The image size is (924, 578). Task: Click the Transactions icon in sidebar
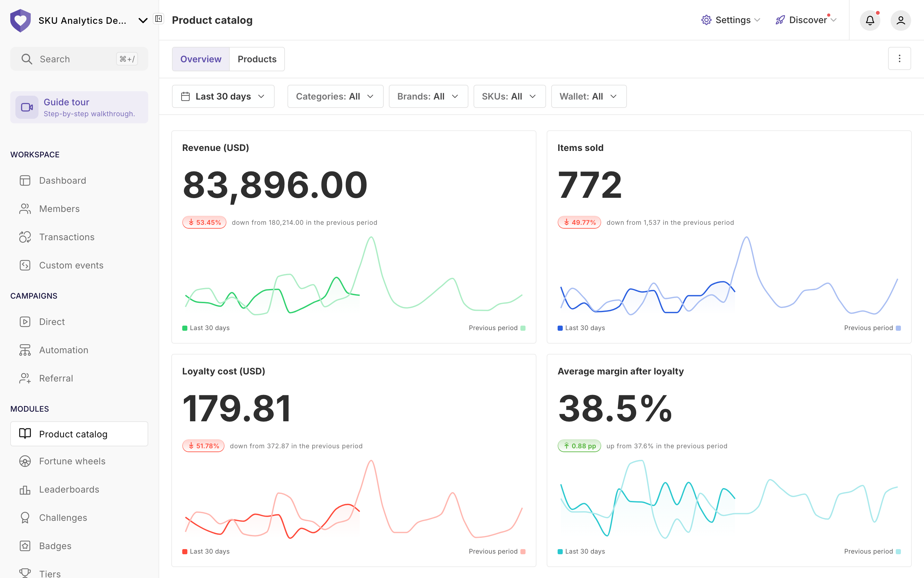point(25,237)
